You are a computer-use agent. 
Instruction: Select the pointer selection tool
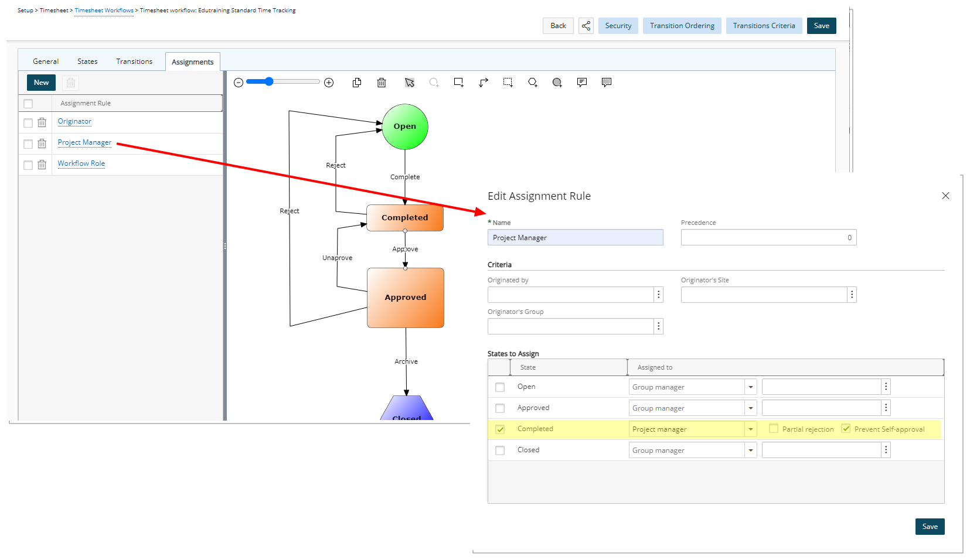coord(410,83)
